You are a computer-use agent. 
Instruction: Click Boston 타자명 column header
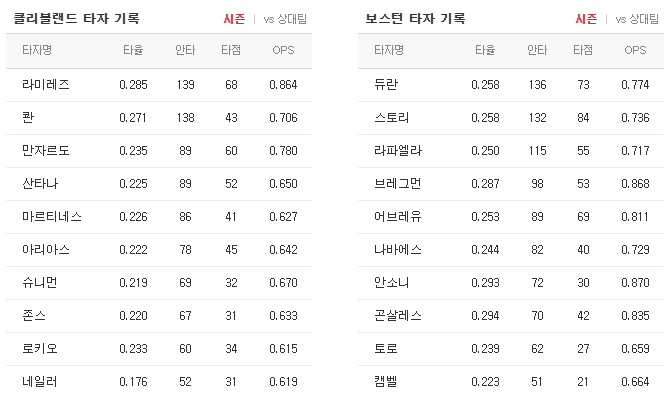(389, 50)
